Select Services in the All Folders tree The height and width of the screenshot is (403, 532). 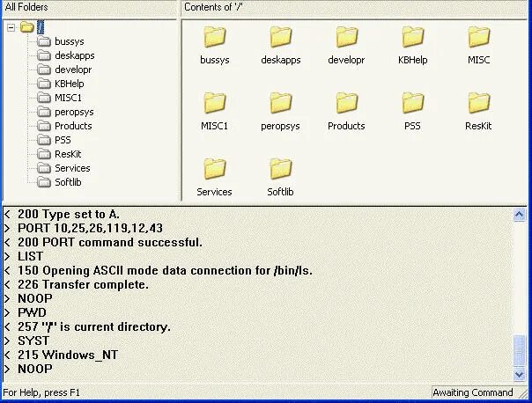coord(72,168)
